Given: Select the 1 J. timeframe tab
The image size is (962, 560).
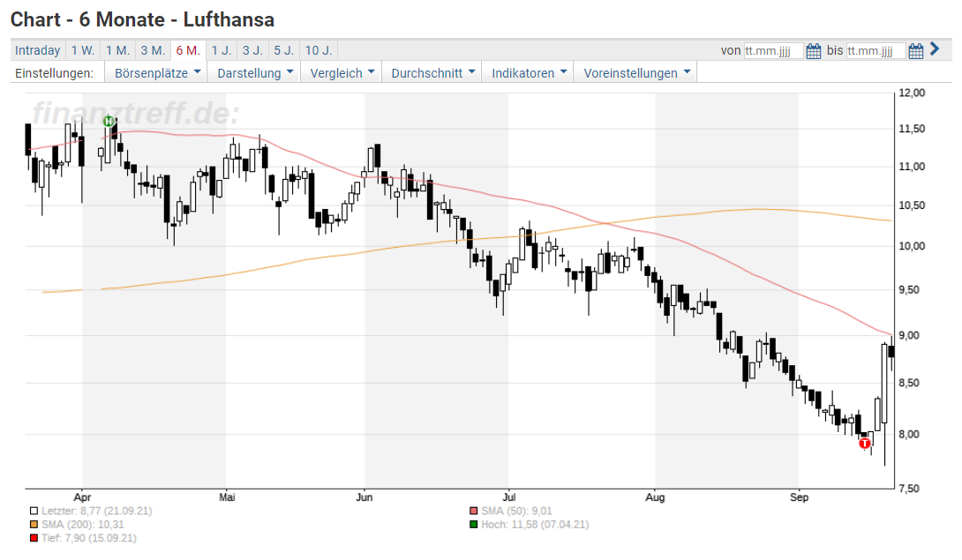Looking at the screenshot, I should tap(222, 50).
